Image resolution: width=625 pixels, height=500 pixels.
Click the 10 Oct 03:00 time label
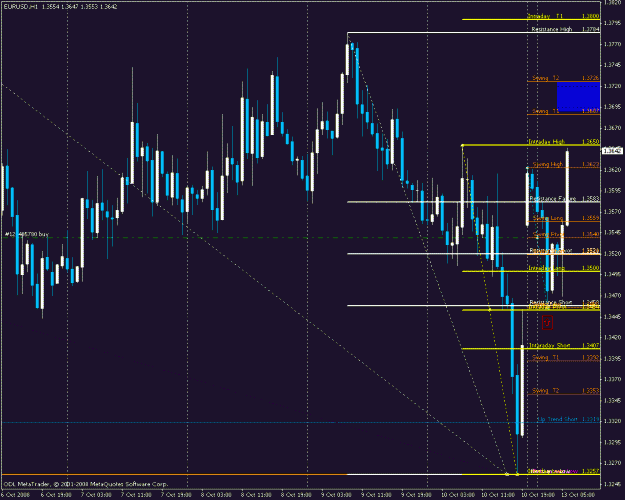458,495
